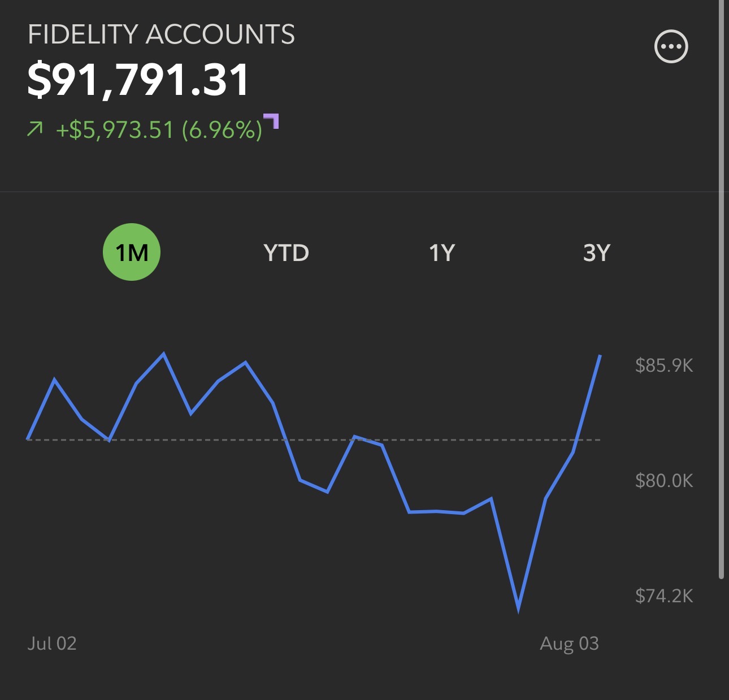Tap the chart starting point at Jul 02
Screen dimensions: 729x700
(x=28, y=439)
